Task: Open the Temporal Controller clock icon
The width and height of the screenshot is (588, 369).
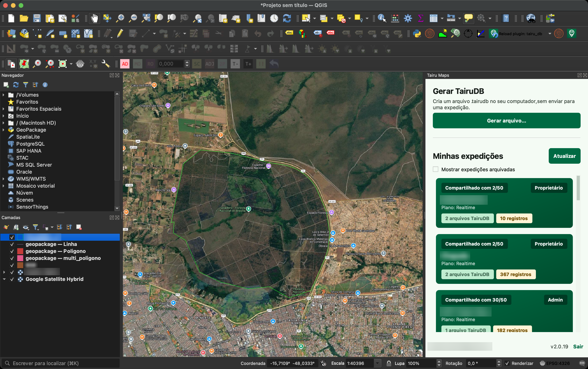Action: pyautogui.click(x=274, y=18)
